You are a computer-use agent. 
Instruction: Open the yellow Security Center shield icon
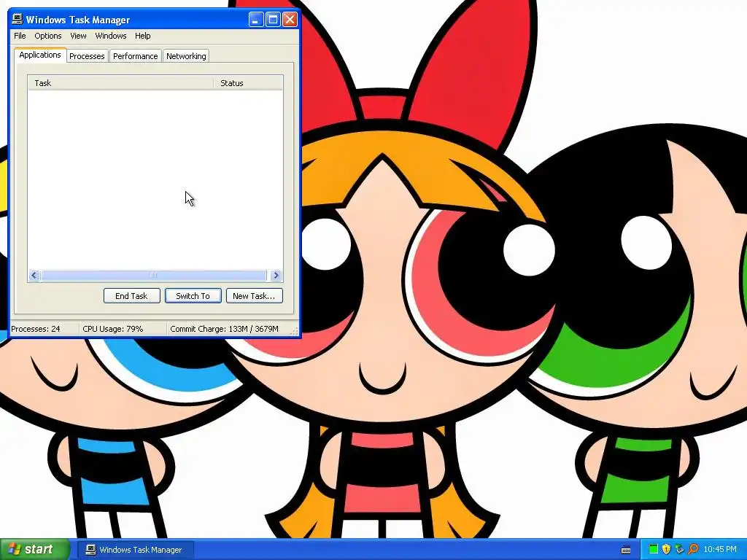click(666, 549)
